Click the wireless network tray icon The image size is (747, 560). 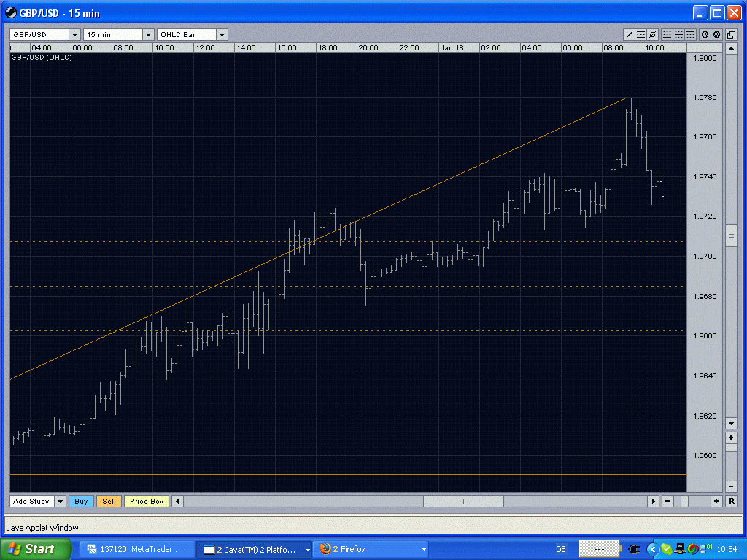706,549
